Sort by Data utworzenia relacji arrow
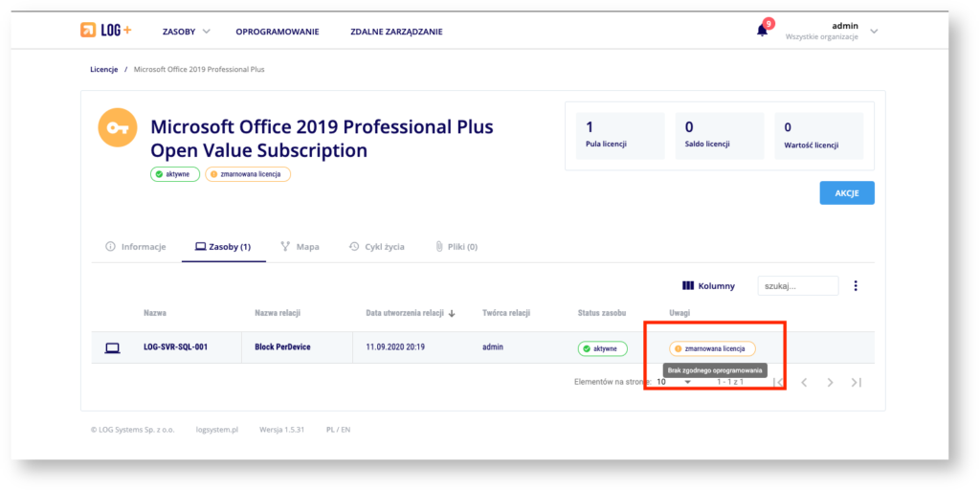 [452, 314]
